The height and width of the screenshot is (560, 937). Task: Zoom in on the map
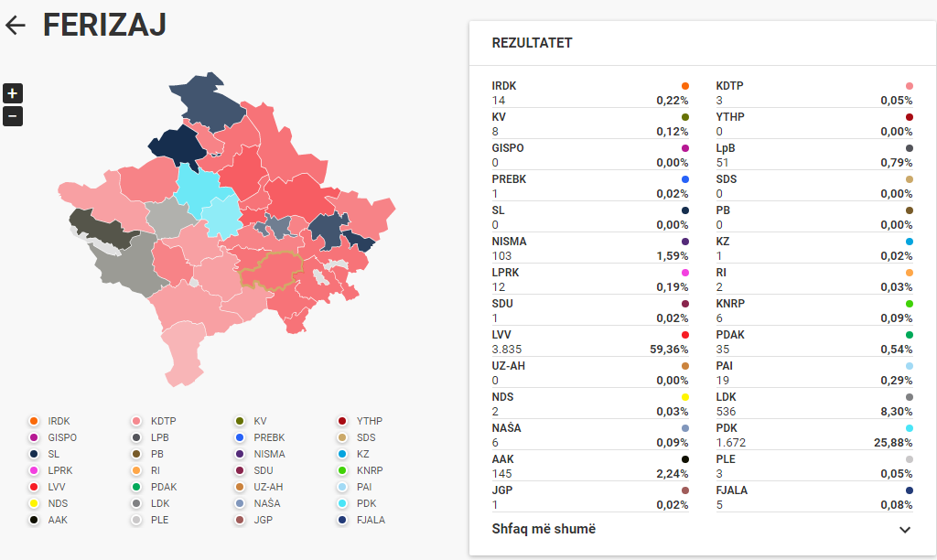[x=13, y=93]
